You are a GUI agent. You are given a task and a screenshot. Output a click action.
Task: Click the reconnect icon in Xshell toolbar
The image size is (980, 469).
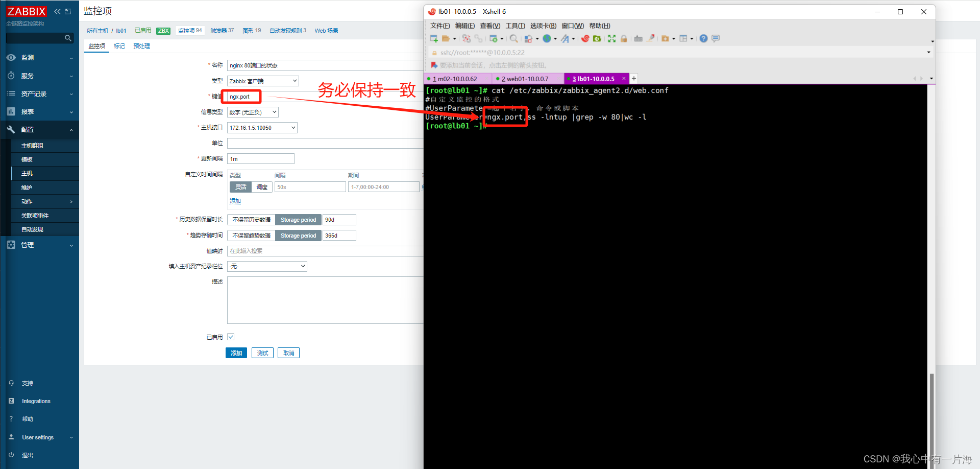pos(467,39)
